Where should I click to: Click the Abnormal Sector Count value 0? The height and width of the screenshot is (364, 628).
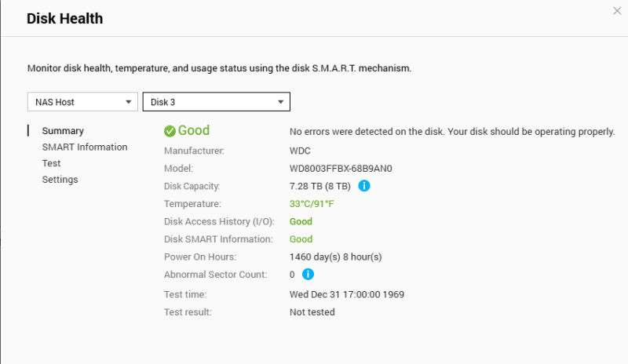[x=292, y=275]
